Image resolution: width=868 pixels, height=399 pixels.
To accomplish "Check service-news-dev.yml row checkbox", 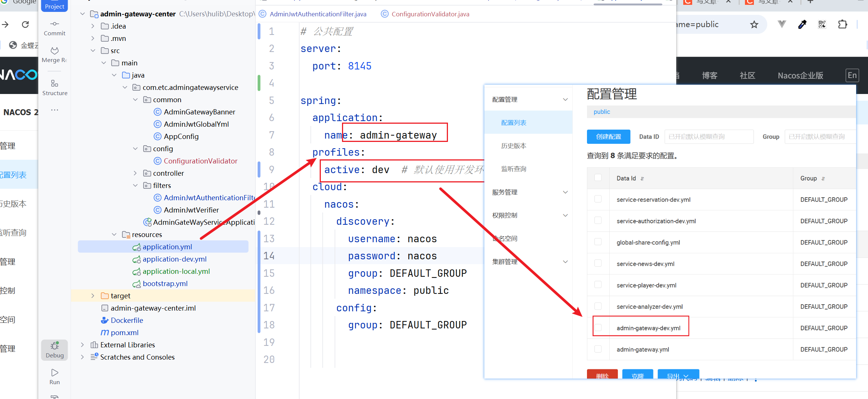I will pos(598,263).
